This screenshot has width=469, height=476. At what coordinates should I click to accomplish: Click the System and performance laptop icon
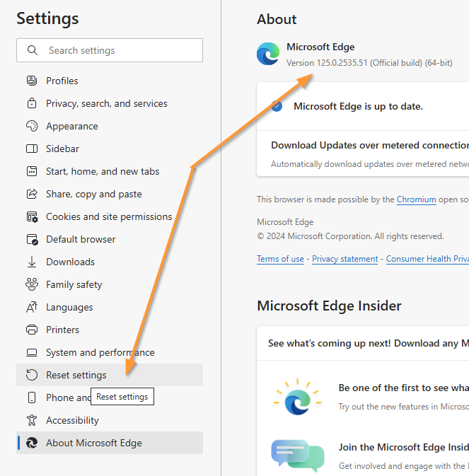pyautogui.click(x=32, y=352)
